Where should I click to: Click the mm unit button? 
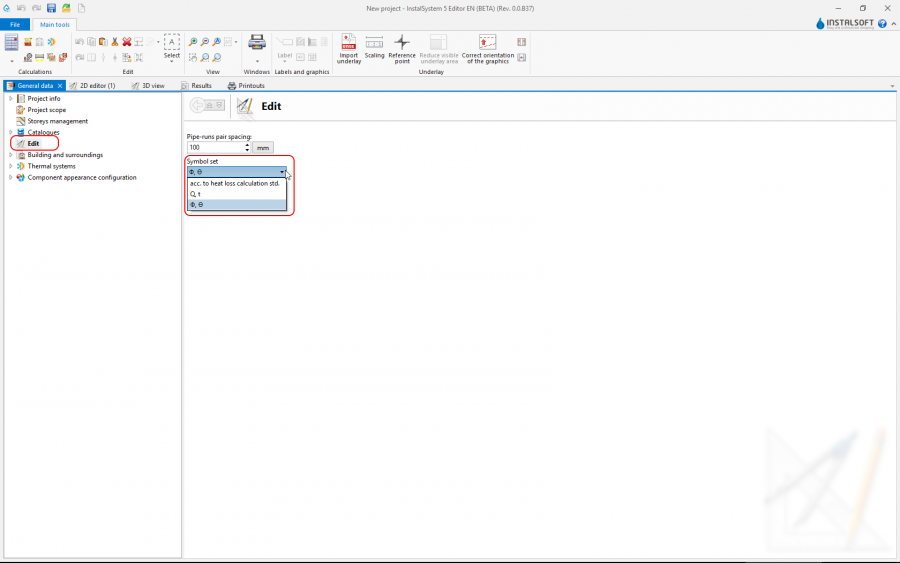263,147
